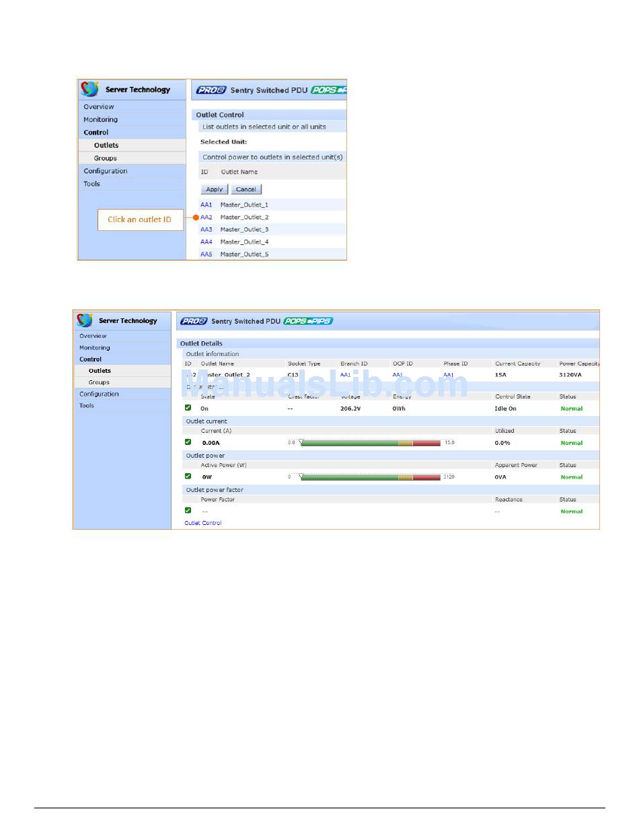This screenshot has width=639, height=840.
Task: Open Configuration menu on Outlet Control page sidebar
Action: tap(105, 171)
